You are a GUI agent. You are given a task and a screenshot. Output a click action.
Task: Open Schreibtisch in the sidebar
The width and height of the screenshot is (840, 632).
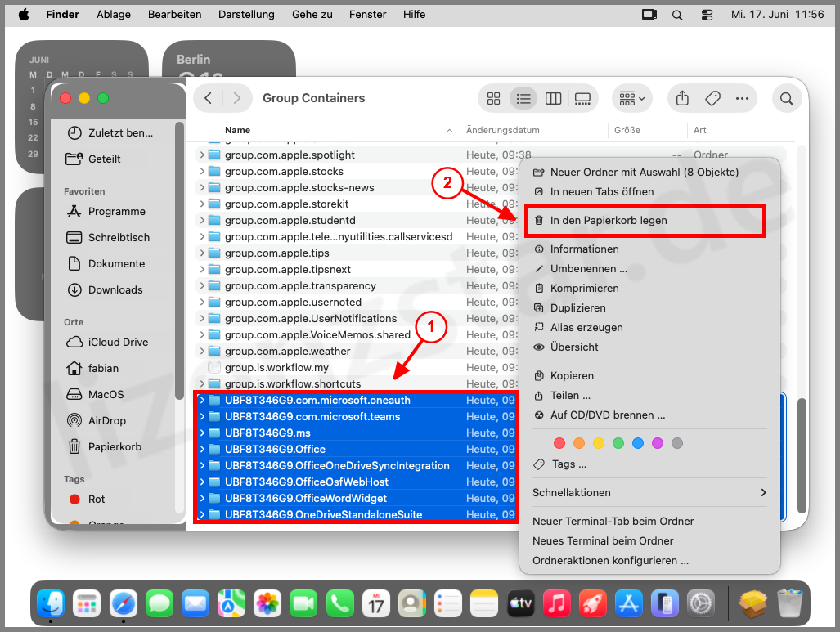point(108,237)
